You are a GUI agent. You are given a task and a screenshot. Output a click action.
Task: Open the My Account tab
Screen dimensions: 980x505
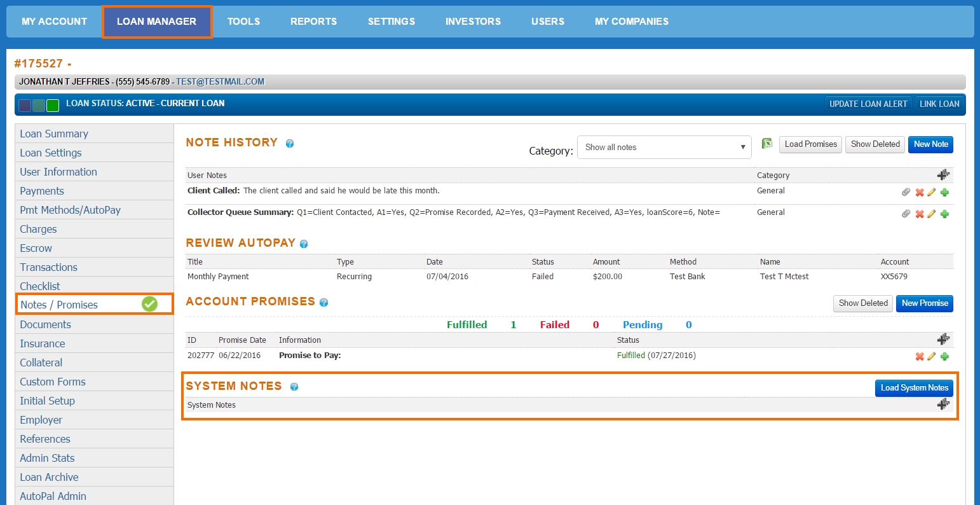pos(55,22)
